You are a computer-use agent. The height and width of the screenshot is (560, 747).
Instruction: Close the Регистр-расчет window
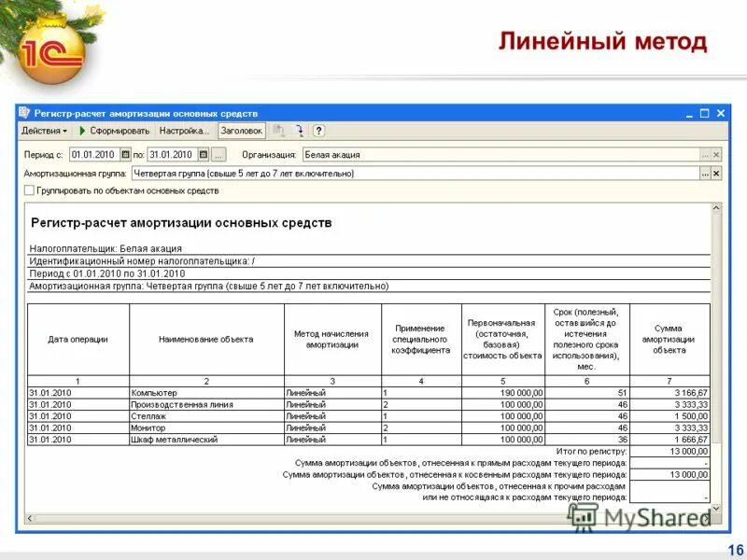720,113
